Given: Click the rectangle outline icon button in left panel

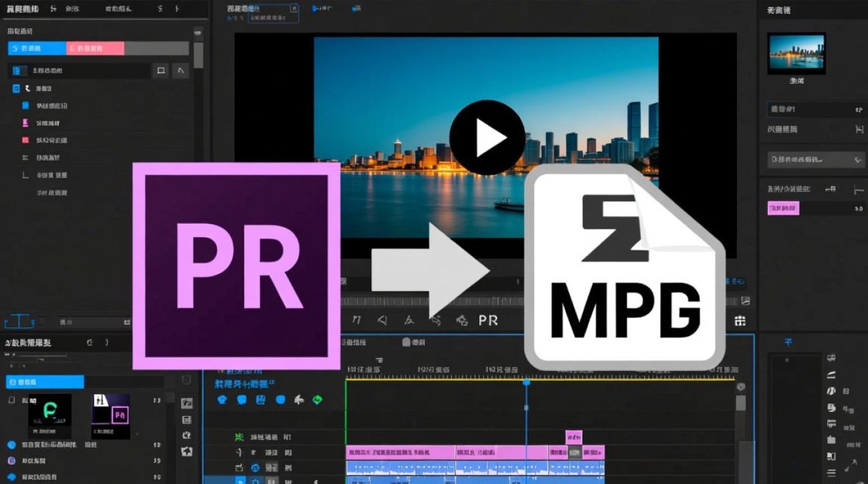Looking at the screenshot, I should pos(161,70).
